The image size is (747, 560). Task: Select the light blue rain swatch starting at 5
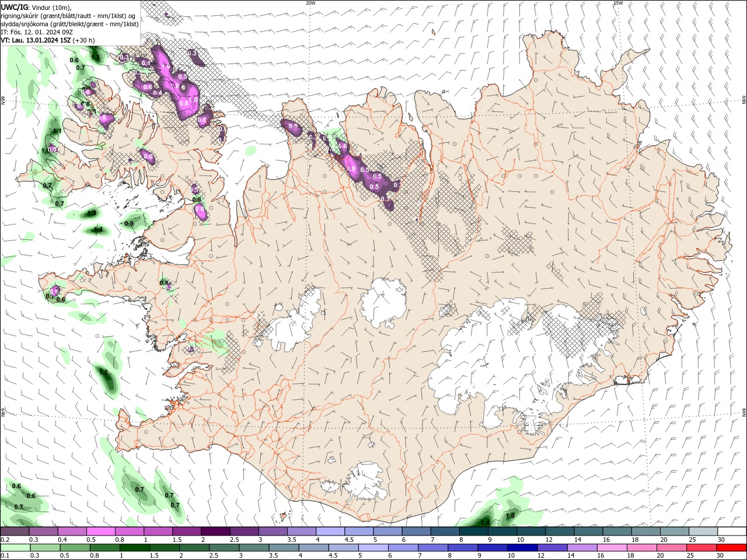click(x=373, y=548)
